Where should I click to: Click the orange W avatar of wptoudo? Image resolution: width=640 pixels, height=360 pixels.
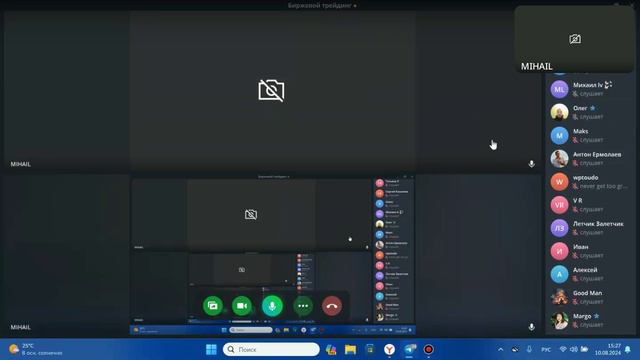pos(559,182)
